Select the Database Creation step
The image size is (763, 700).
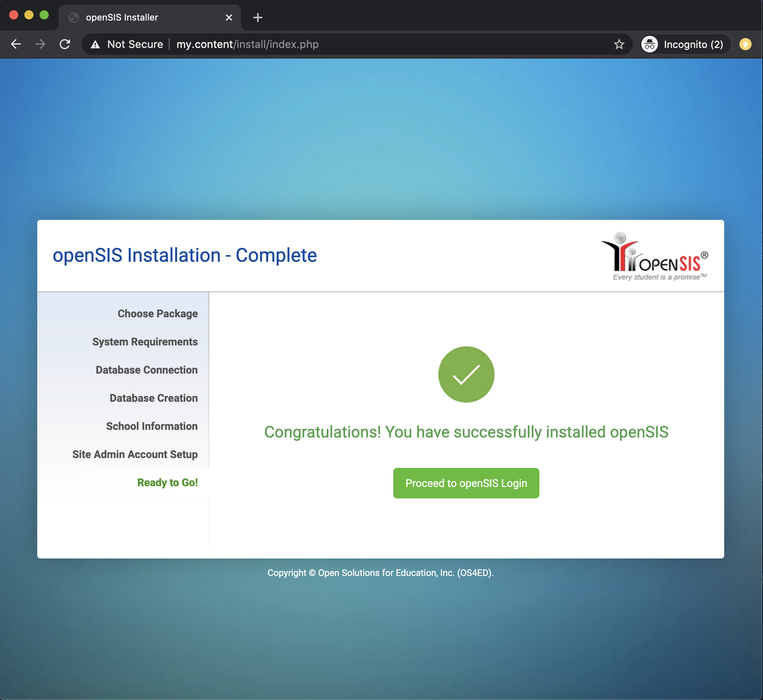click(153, 398)
